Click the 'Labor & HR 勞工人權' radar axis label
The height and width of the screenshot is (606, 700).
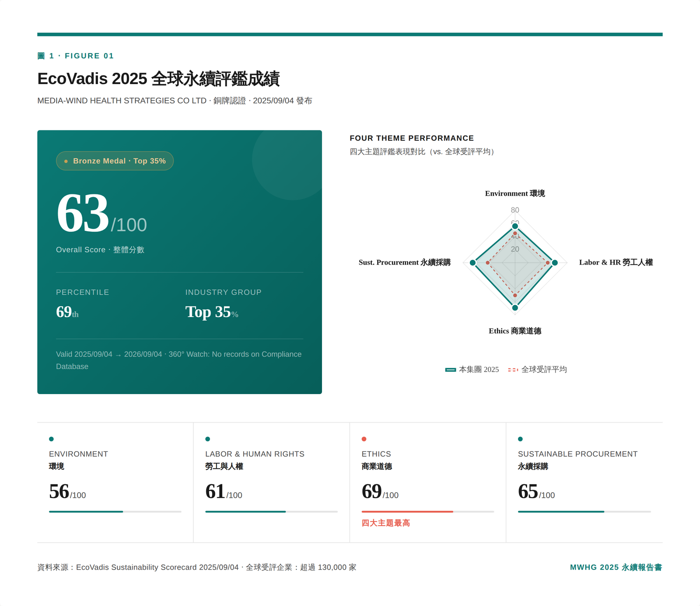click(616, 262)
